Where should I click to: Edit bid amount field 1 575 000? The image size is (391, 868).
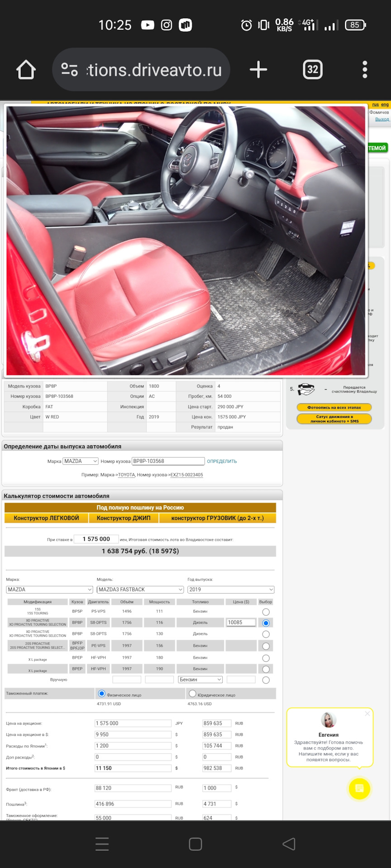96,539
